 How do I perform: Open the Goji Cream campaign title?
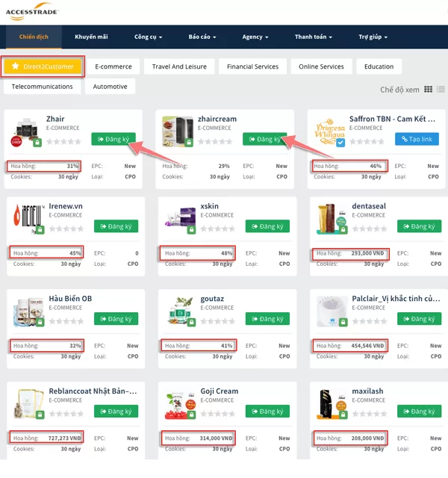[x=220, y=391]
